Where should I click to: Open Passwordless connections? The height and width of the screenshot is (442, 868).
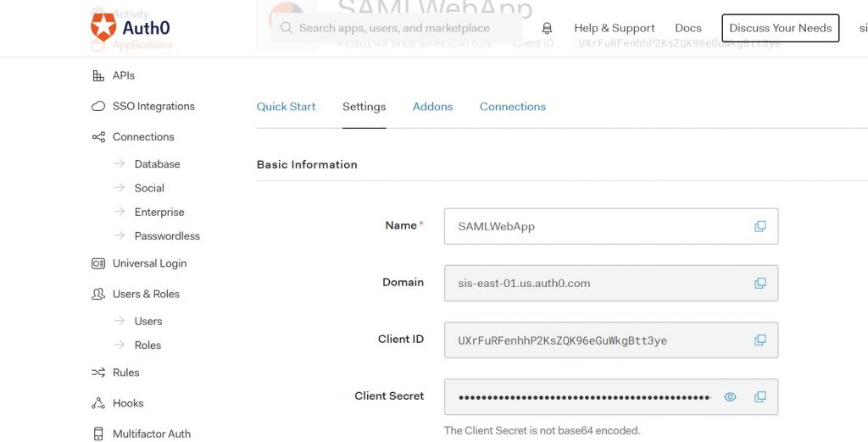pos(167,235)
